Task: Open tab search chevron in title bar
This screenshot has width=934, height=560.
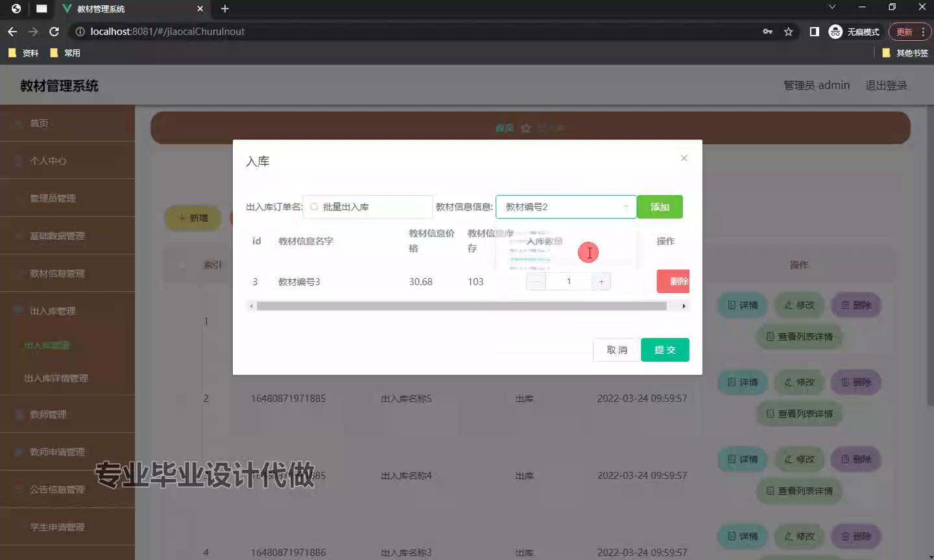Action: click(832, 7)
